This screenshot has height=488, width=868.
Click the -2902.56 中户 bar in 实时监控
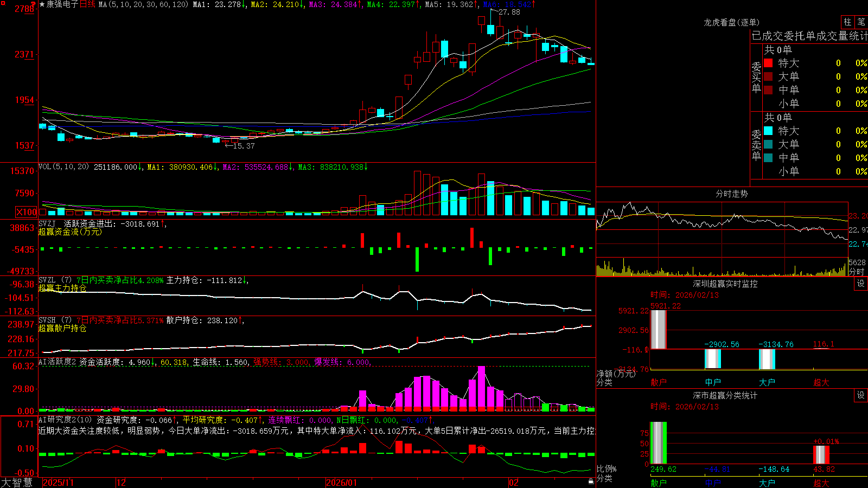(713, 359)
